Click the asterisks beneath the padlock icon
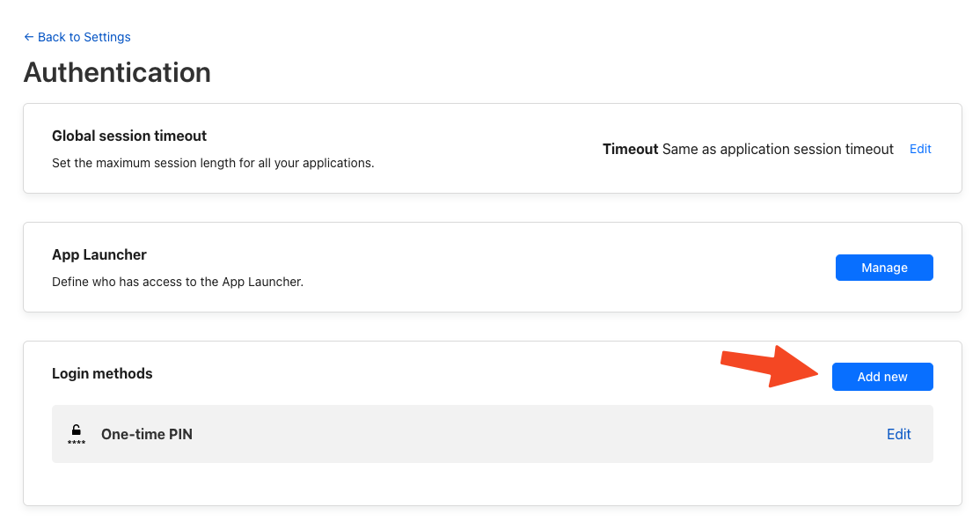Image resolution: width=980 pixels, height=522 pixels. [77, 442]
